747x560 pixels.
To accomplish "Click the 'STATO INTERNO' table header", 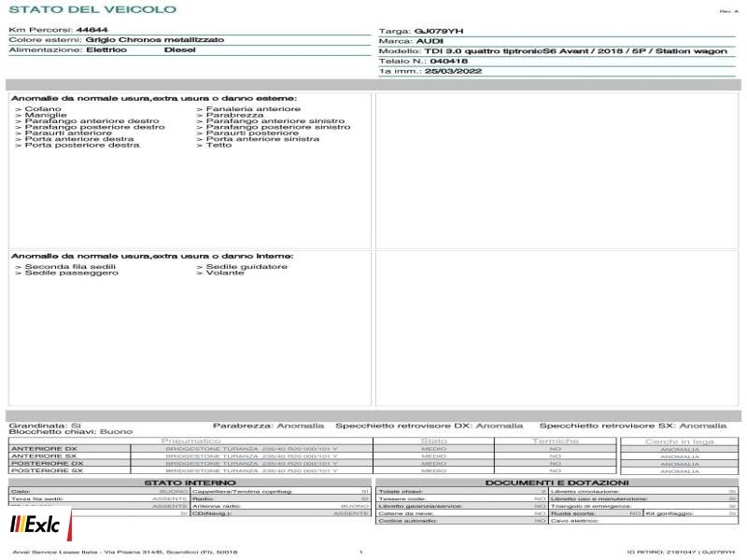I will 190,483.
